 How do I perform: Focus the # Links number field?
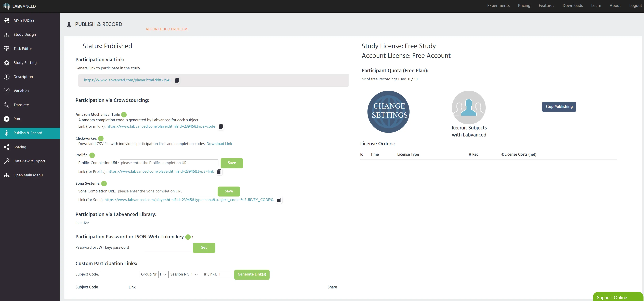pos(225,274)
